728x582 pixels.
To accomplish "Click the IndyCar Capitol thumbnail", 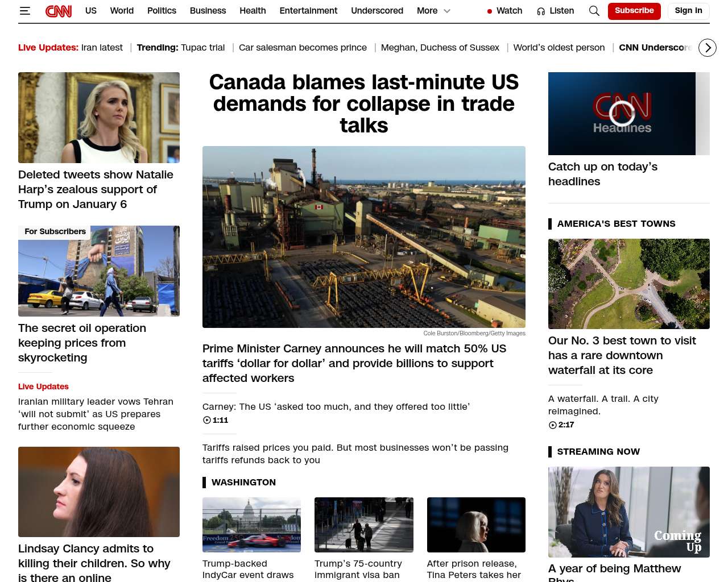I will (x=251, y=525).
